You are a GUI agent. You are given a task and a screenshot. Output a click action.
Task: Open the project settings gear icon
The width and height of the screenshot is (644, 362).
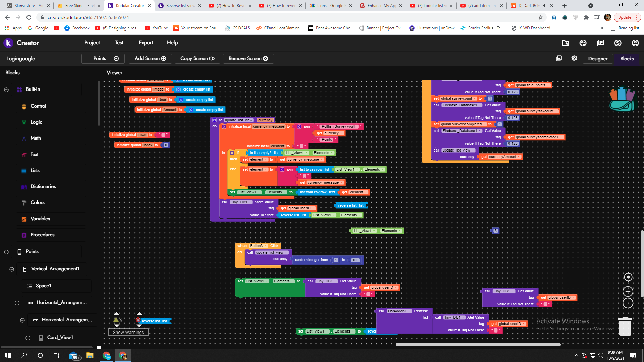pyautogui.click(x=574, y=58)
